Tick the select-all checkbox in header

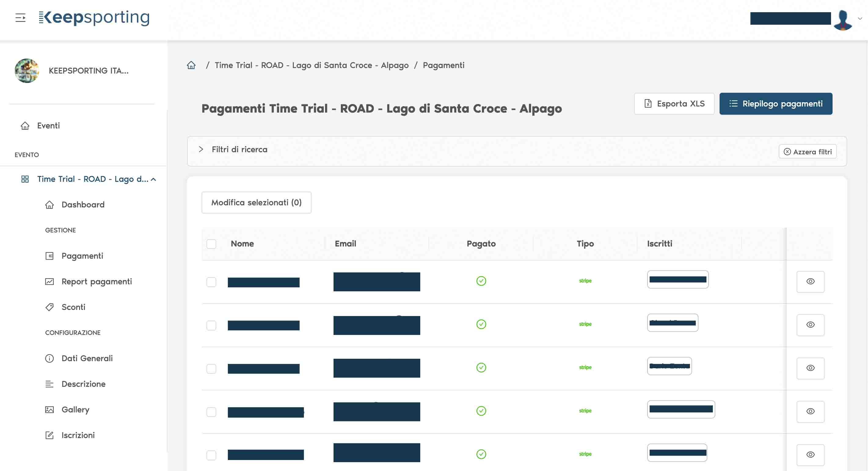point(211,244)
